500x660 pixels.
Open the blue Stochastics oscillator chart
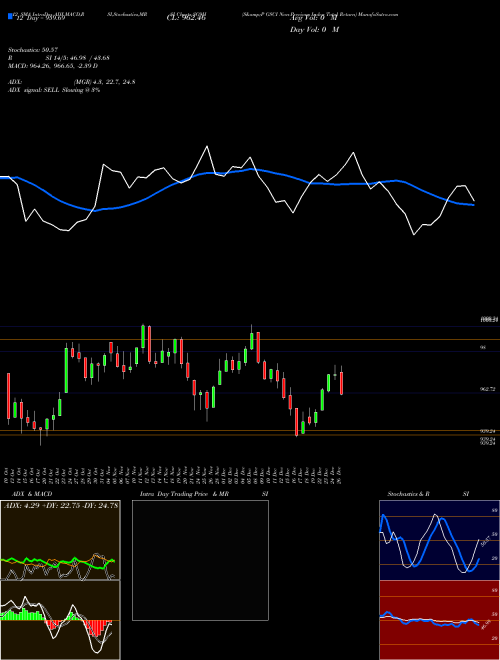[439, 540]
